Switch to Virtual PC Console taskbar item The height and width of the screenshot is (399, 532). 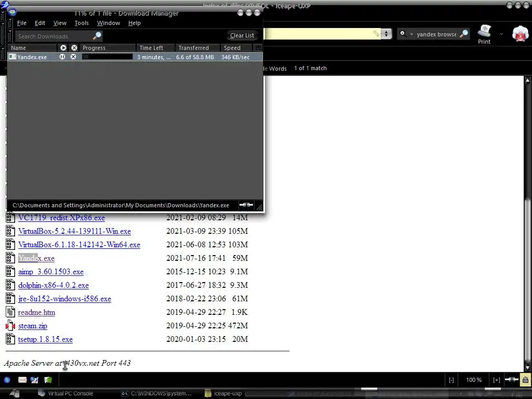(x=66, y=393)
